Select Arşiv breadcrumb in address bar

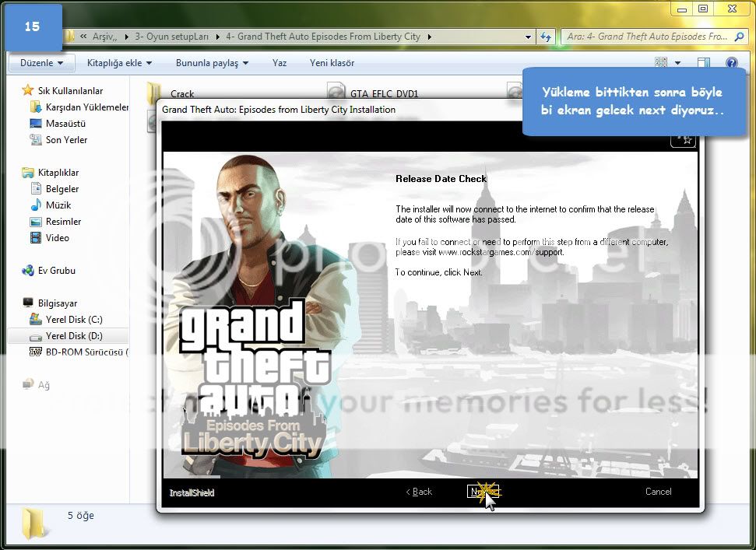pos(104,37)
